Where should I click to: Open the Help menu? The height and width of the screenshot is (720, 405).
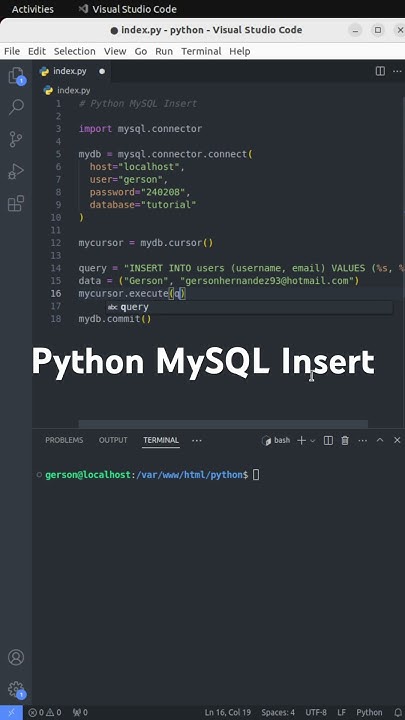[x=240, y=51]
